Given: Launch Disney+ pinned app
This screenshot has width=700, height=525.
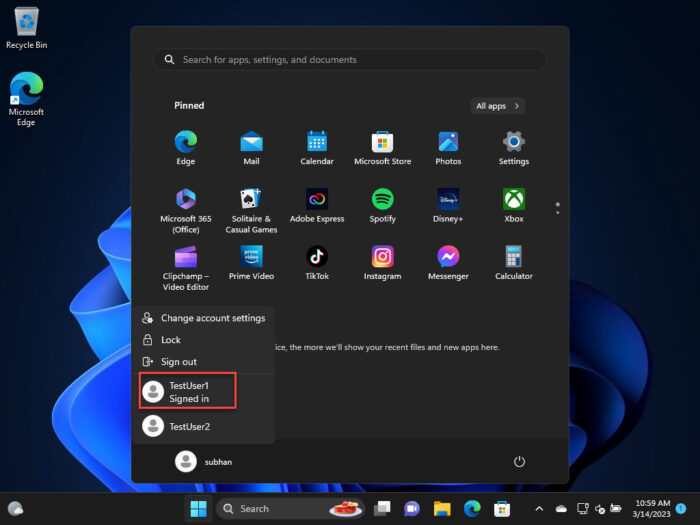Looking at the screenshot, I should 448,199.
